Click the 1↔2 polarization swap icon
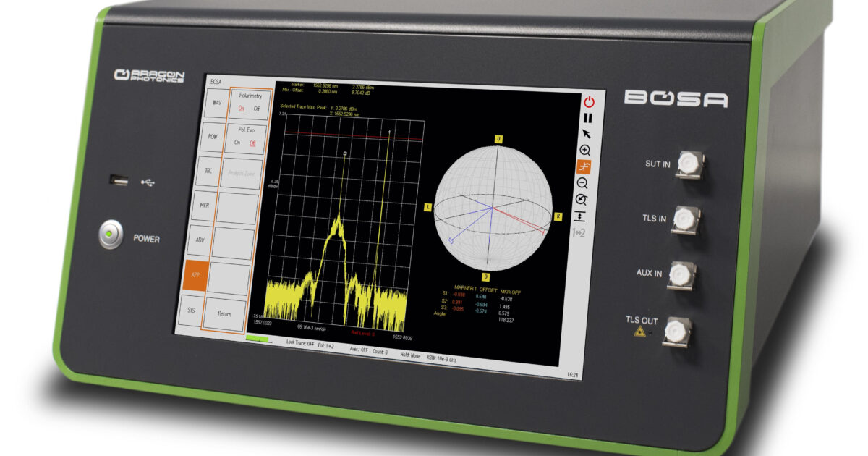Viewport: 868px width, 456px height. 579,232
